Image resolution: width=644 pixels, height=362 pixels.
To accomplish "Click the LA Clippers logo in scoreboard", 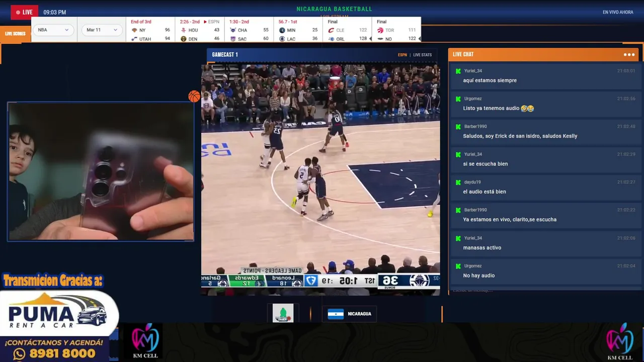I will [282, 39].
